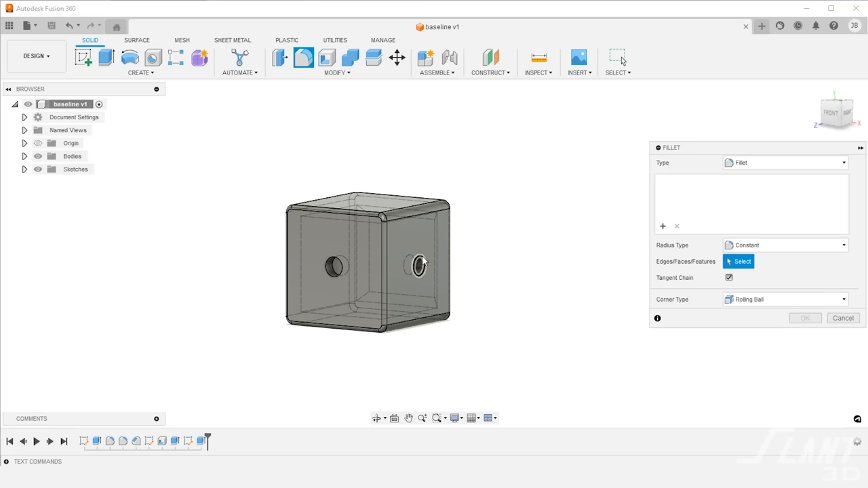This screenshot has width=868, height=488.
Task: Activate the Shell tool
Action: pyautogui.click(x=326, y=58)
